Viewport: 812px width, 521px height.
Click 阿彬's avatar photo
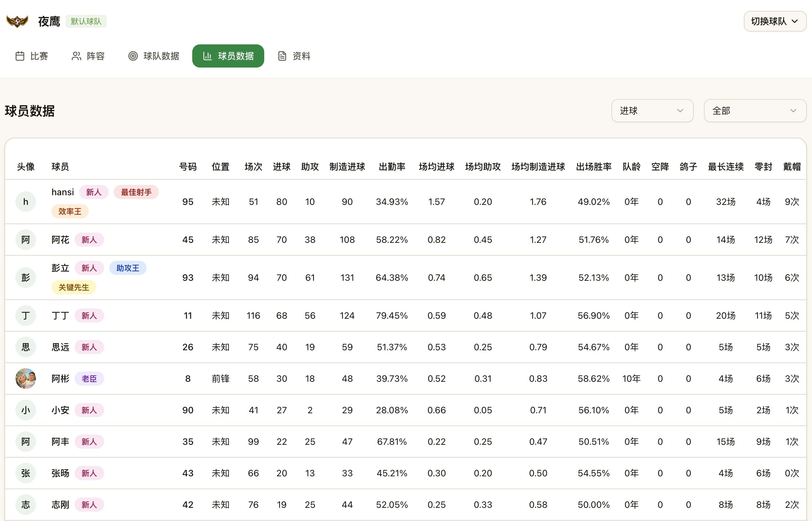coord(26,379)
